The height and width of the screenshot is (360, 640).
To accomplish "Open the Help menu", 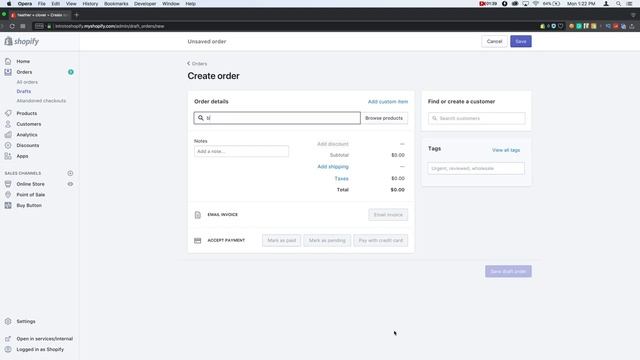I will pos(190,4).
